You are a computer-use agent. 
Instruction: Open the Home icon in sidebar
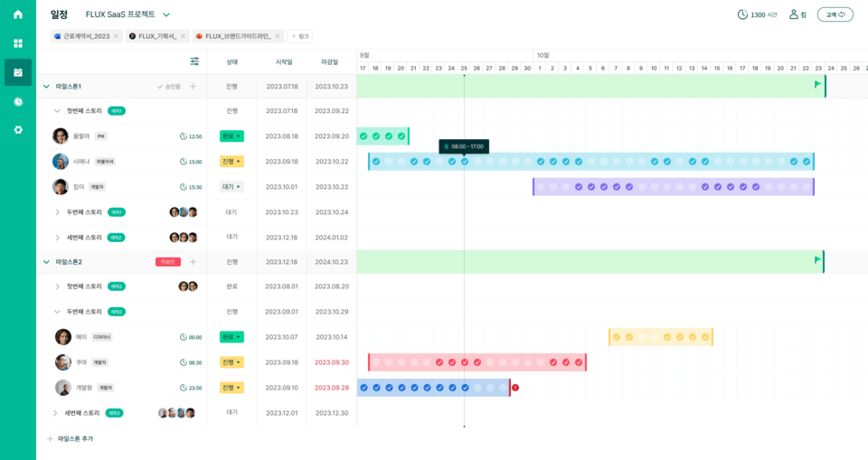18,14
